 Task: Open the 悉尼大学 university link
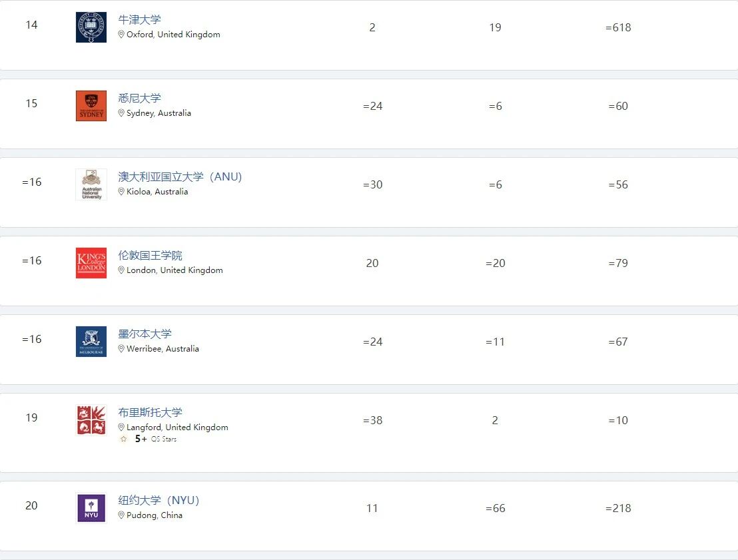(x=140, y=99)
